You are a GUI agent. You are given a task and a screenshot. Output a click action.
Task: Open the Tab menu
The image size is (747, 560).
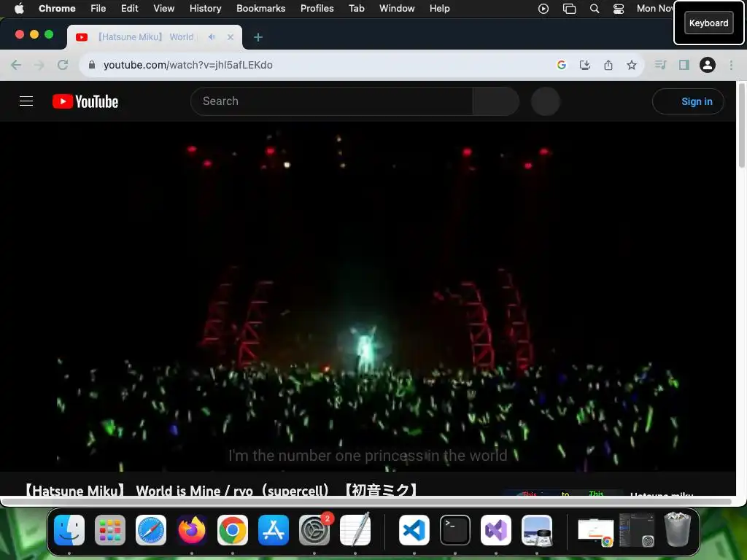pyautogui.click(x=356, y=8)
